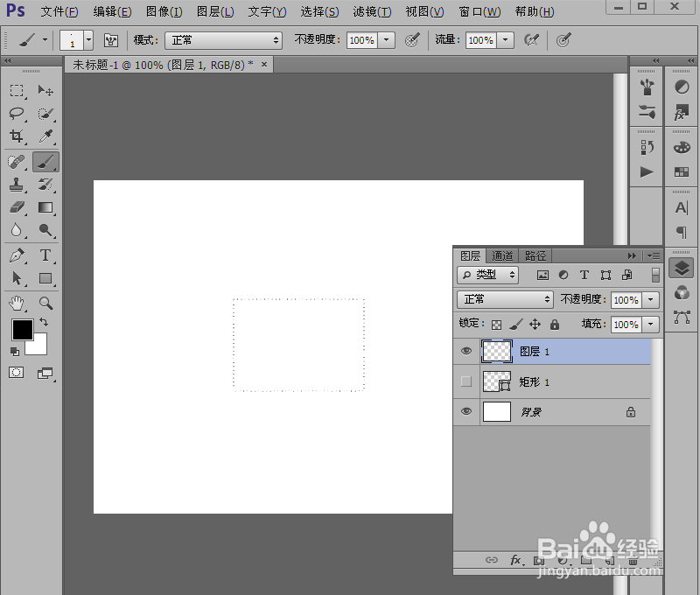Select the Blur tool
700x595 pixels.
[17, 230]
